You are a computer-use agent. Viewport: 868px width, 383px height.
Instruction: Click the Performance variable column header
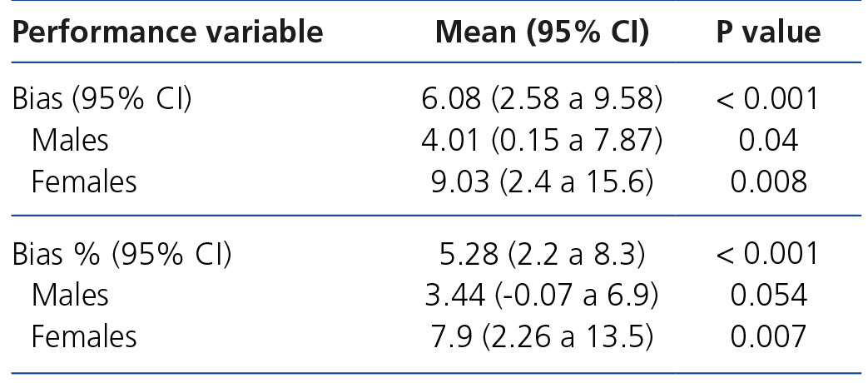click(168, 32)
